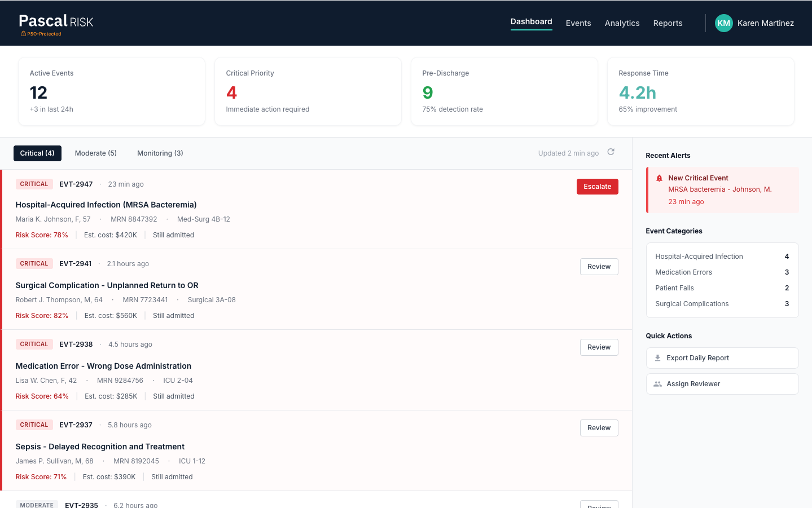Click Risk Score: 64% text
This screenshot has height=508, width=812.
click(x=42, y=396)
